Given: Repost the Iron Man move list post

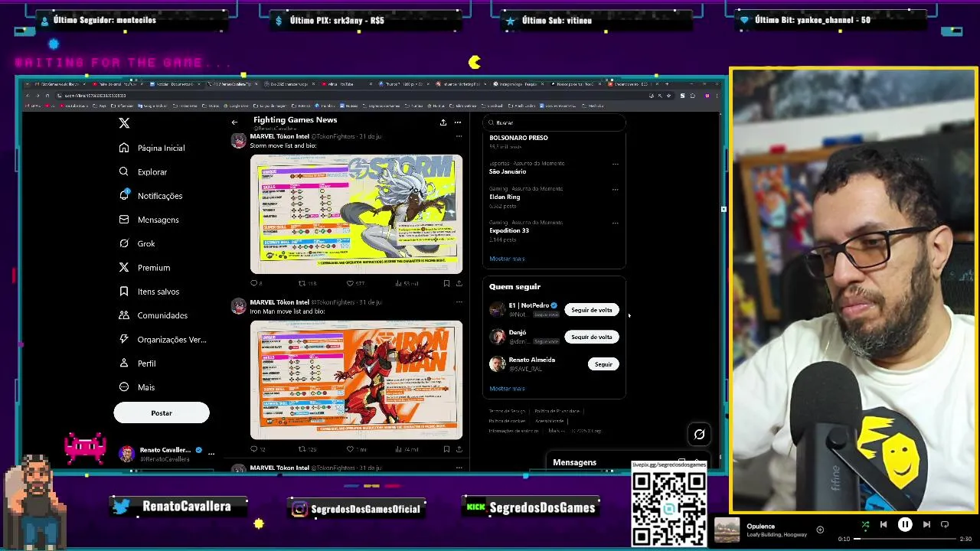Looking at the screenshot, I should tap(302, 449).
